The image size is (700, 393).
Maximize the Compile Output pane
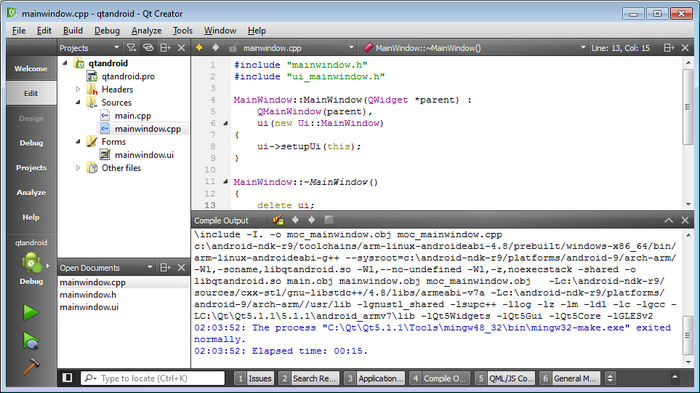point(668,220)
